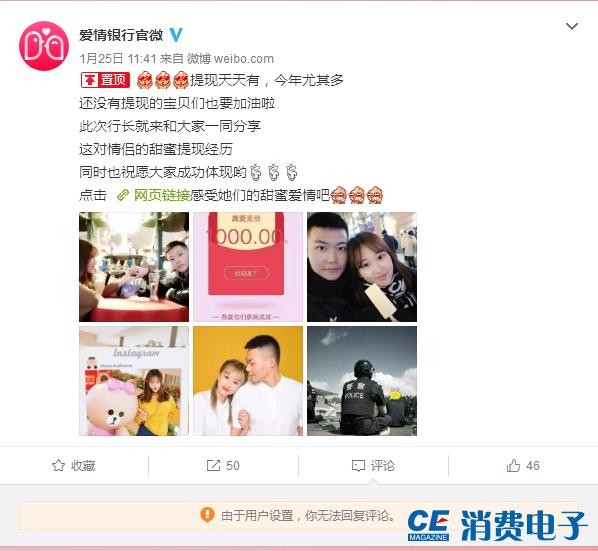Screen dimensions: 598x551
Task: Click the repost share icon with 50
Action: coord(213,466)
